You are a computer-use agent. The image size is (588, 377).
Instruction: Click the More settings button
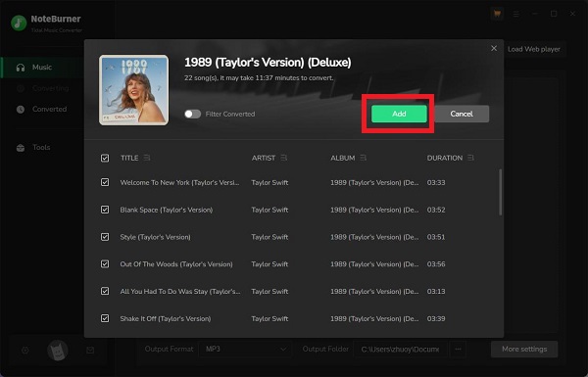pyautogui.click(x=524, y=350)
